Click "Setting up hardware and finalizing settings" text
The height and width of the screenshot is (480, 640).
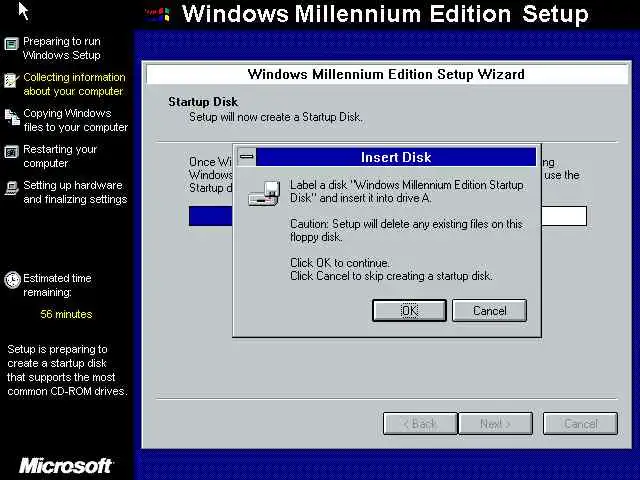(x=75, y=192)
